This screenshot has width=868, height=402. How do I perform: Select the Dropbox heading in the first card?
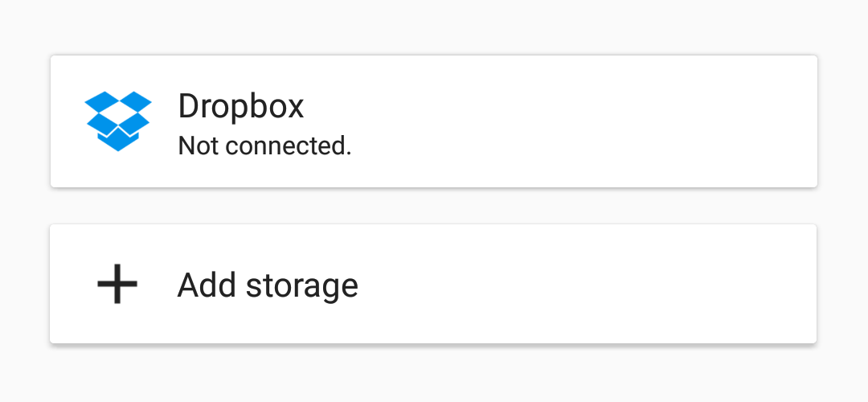[241, 106]
